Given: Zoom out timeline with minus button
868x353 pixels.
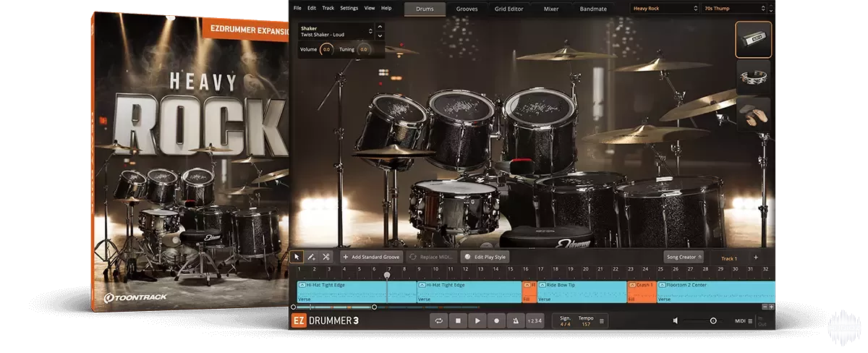Looking at the screenshot, I should 764,307.
